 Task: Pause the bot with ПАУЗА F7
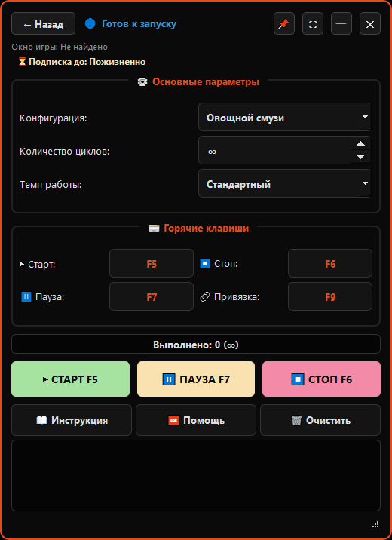tap(196, 379)
